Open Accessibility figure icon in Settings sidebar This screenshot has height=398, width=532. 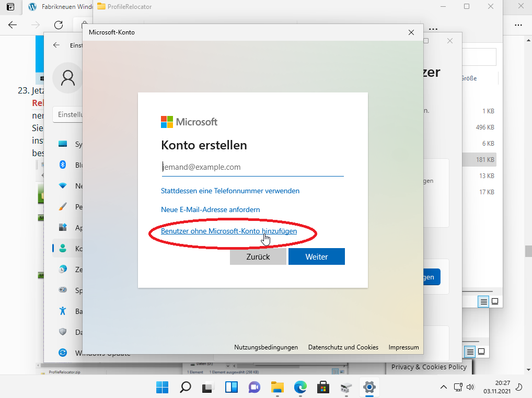pyautogui.click(x=63, y=311)
